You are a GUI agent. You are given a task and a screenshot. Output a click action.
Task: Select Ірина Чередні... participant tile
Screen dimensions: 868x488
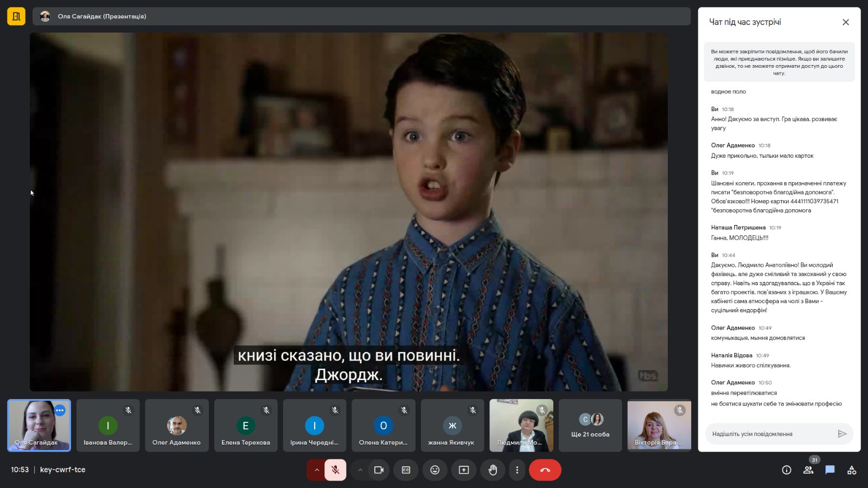pos(315,426)
